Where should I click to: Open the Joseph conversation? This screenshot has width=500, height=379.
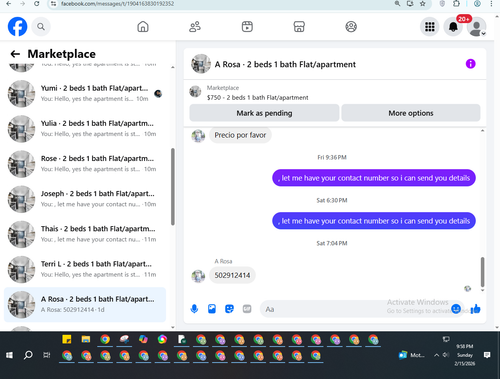click(x=85, y=199)
